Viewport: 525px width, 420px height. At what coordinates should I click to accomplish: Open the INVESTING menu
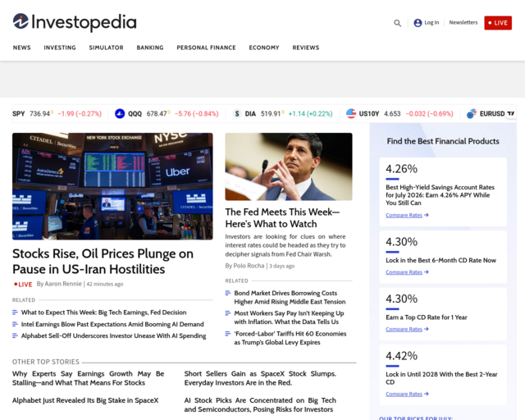coord(60,48)
